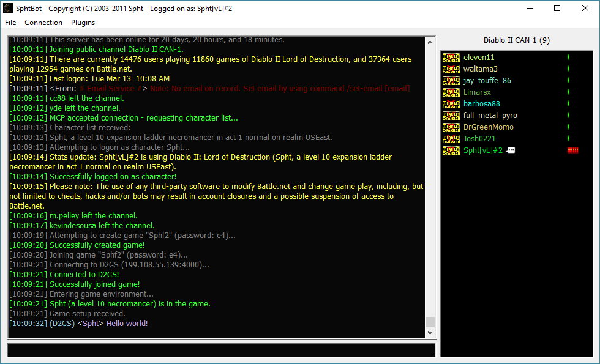Click the Diablo II CAN-1 (9) channel header
Screen dimensions: 600x364
tap(517, 40)
